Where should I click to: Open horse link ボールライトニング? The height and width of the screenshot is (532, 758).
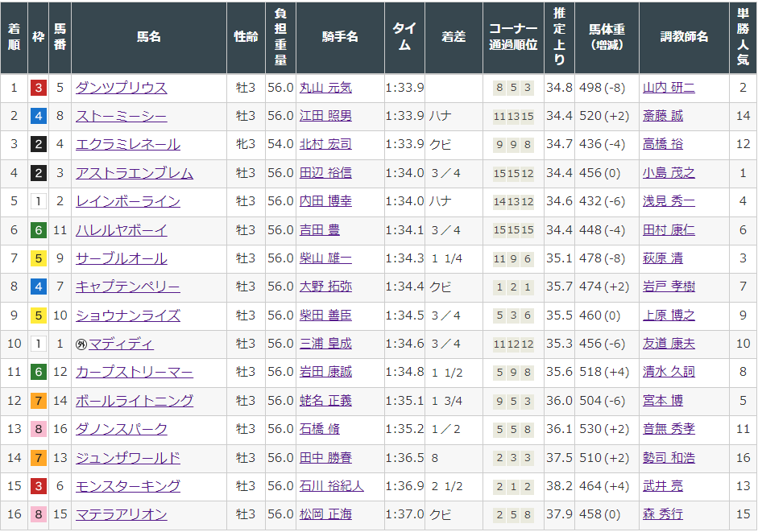pyautogui.click(x=135, y=401)
